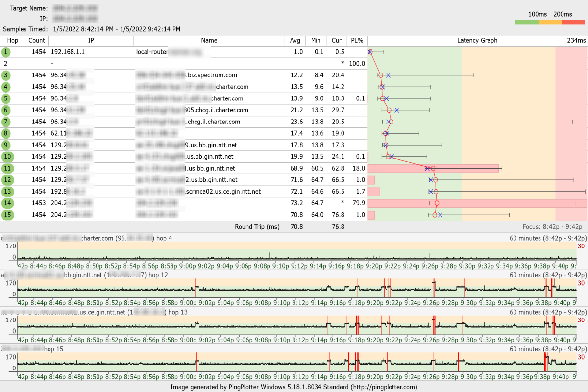Click the Name column header
Viewport: 588px width, 392px height.
(209, 40)
